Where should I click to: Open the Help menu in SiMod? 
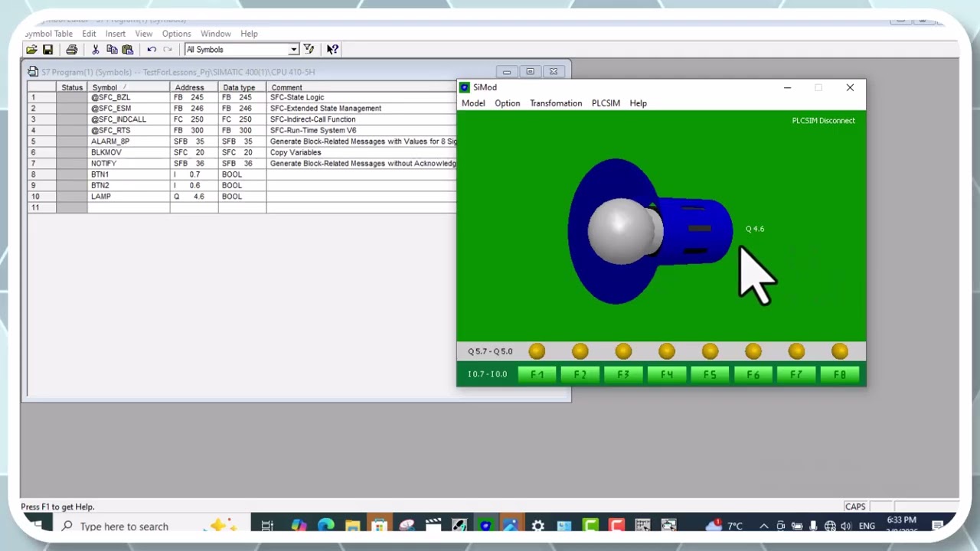pyautogui.click(x=638, y=103)
